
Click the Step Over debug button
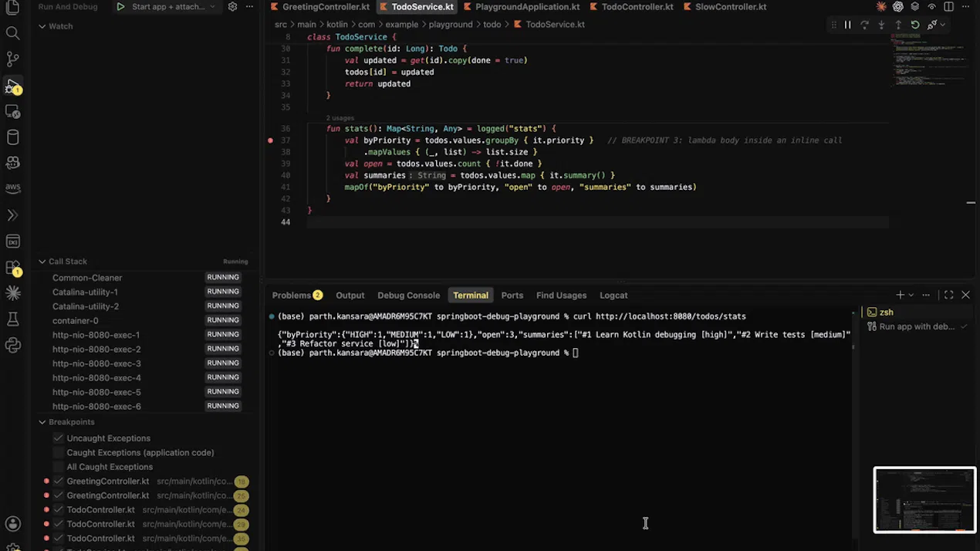point(864,25)
